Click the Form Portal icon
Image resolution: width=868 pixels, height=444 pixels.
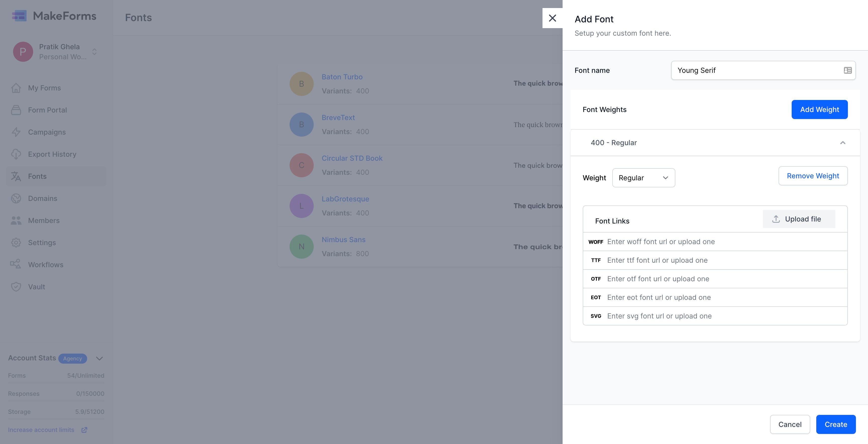[x=16, y=110]
